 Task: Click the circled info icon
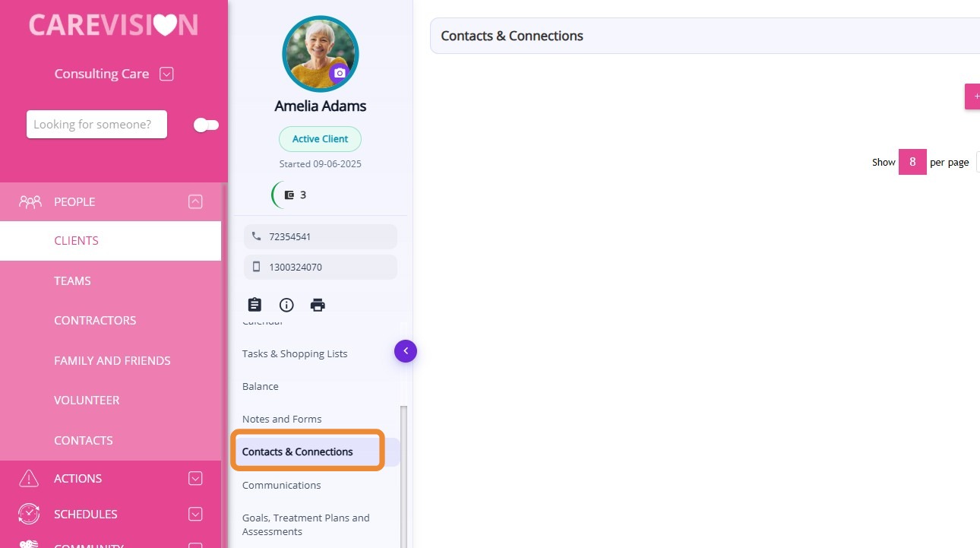tap(286, 305)
